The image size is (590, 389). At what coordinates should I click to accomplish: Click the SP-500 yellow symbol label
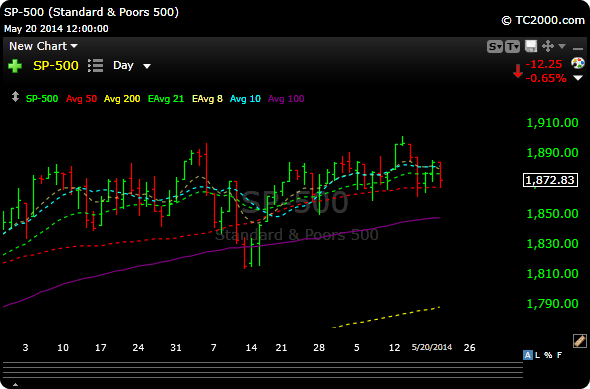pos(56,66)
